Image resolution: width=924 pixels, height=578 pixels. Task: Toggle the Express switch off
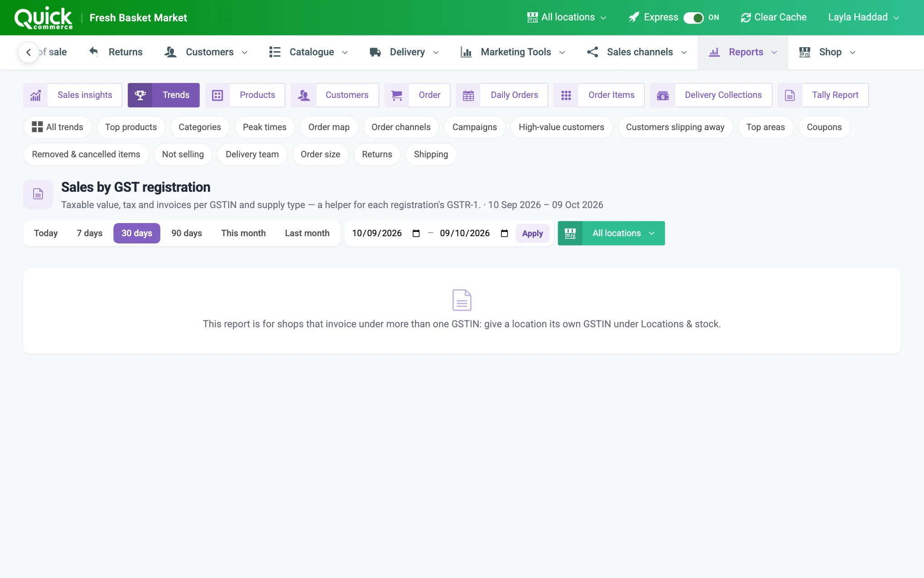point(693,18)
